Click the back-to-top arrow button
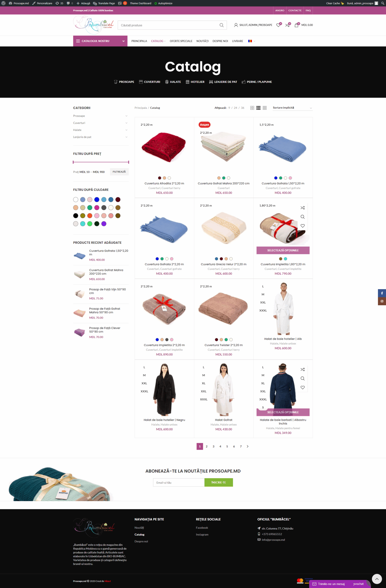386x588 pixels. click(377, 579)
